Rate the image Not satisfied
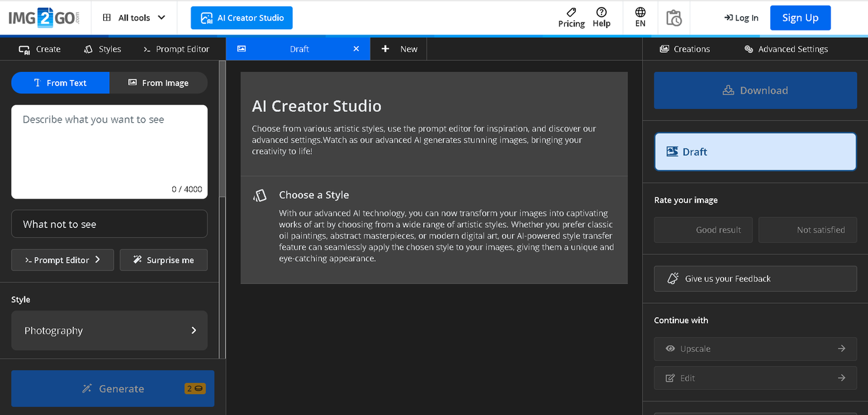The width and height of the screenshot is (868, 415). click(808, 230)
